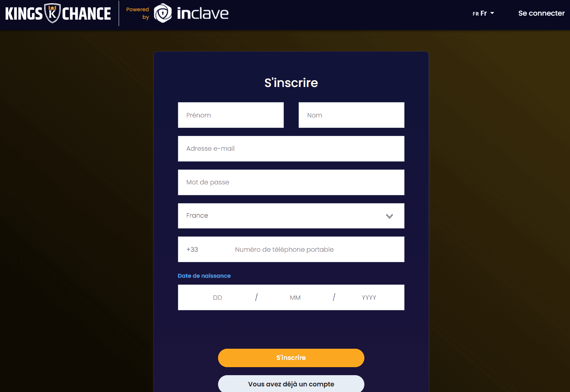Click the +33 country code prefix

192,249
